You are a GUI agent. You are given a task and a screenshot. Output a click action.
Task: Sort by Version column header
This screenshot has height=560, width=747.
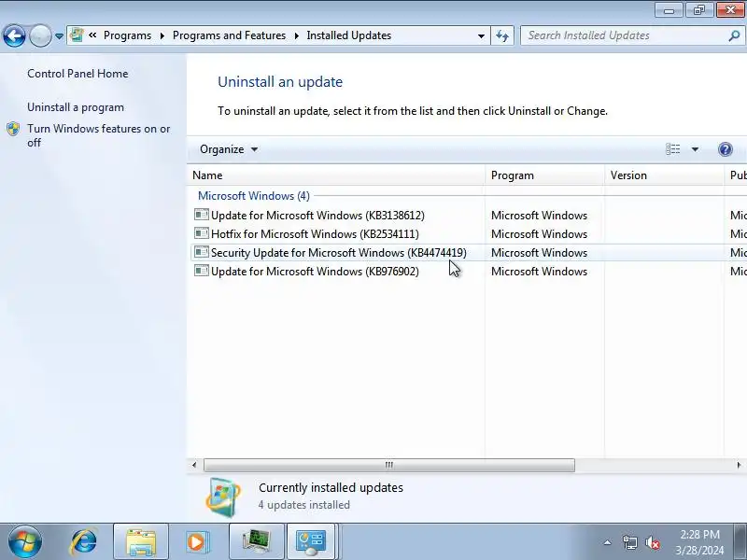click(664, 175)
